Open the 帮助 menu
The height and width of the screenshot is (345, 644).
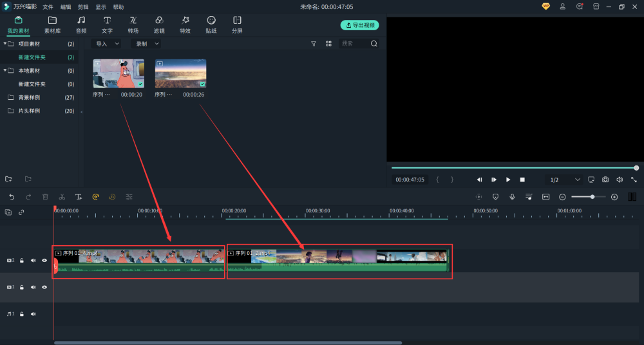tap(118, 7)
